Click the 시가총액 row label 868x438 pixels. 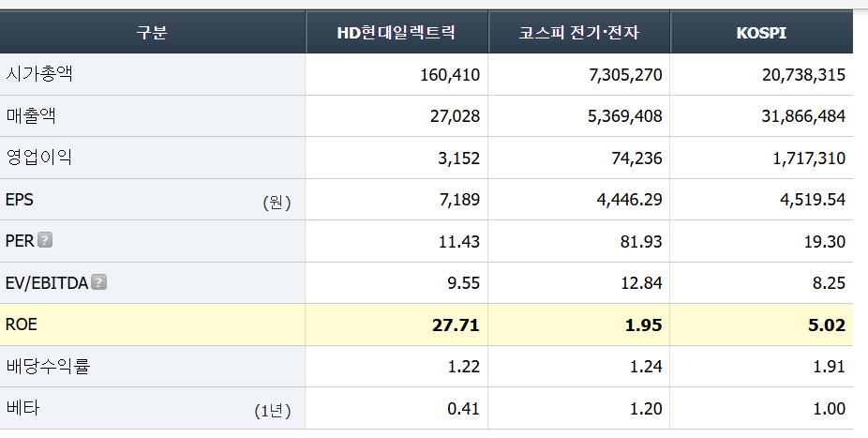coord(39,74)
